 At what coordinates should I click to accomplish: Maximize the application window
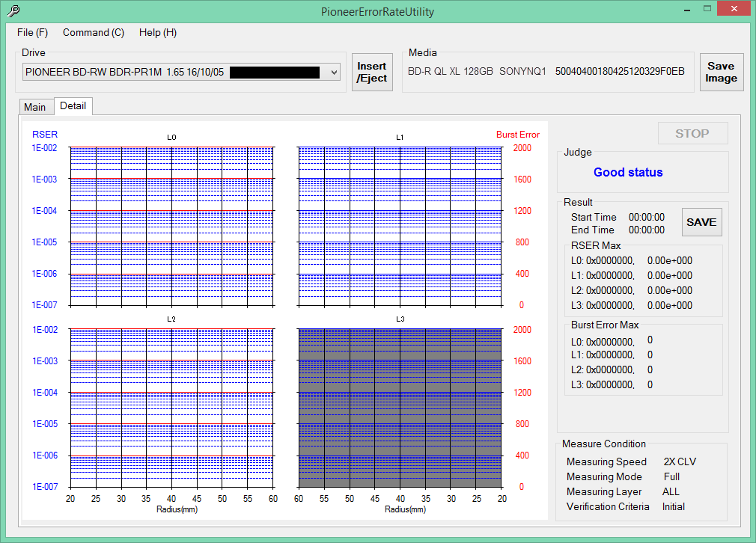(707, 9)
